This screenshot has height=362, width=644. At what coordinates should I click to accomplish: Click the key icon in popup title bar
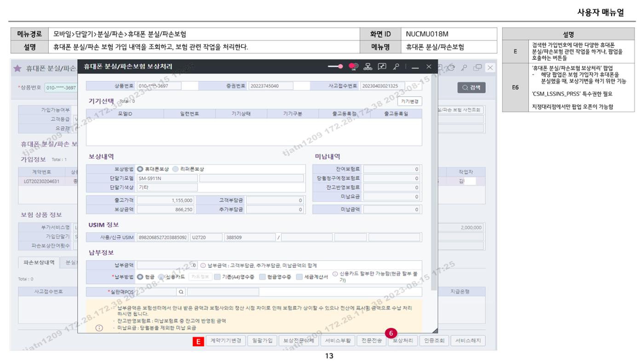[396, 67]
